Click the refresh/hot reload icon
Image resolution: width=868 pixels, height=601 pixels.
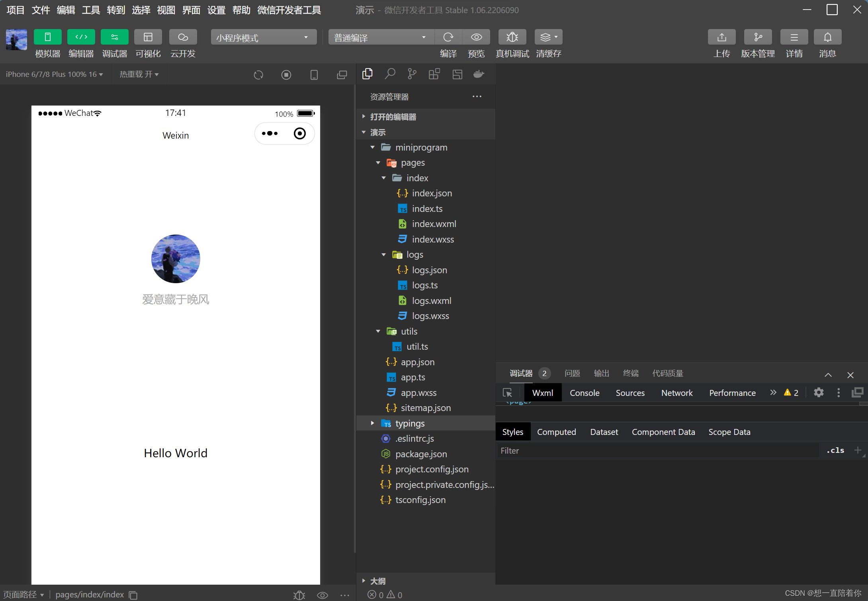click(258, 74)
